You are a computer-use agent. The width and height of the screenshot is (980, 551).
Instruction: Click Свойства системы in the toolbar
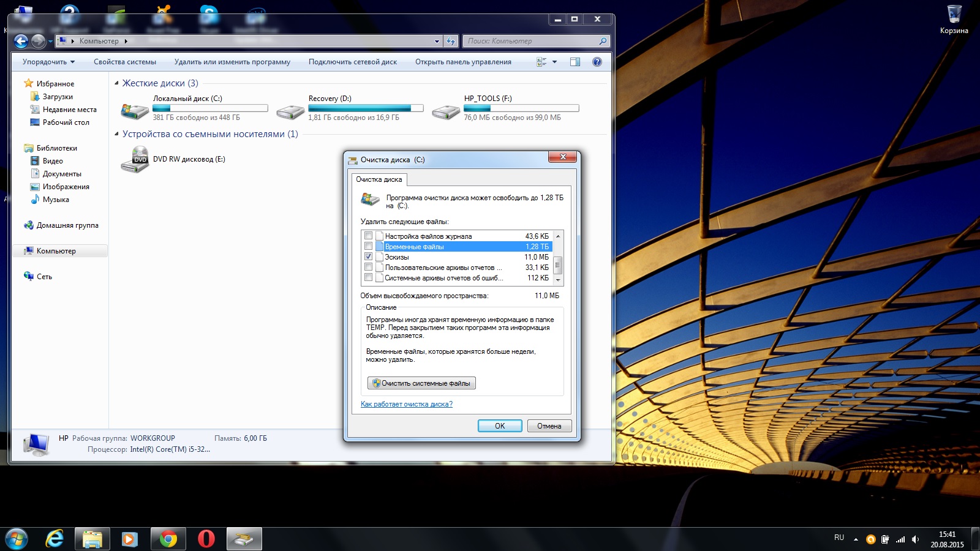[x=125, y=62]
